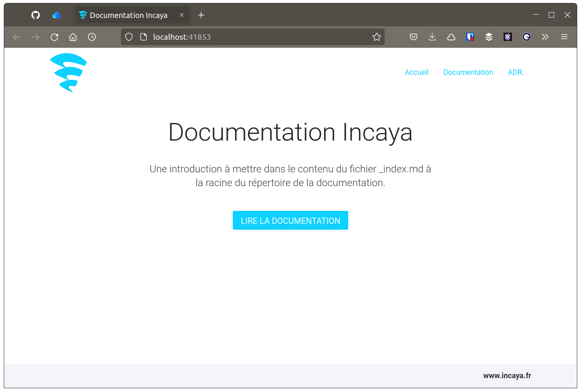Go back one page
Viewport: 581px width, 392px height.
(x=17, y=37)
